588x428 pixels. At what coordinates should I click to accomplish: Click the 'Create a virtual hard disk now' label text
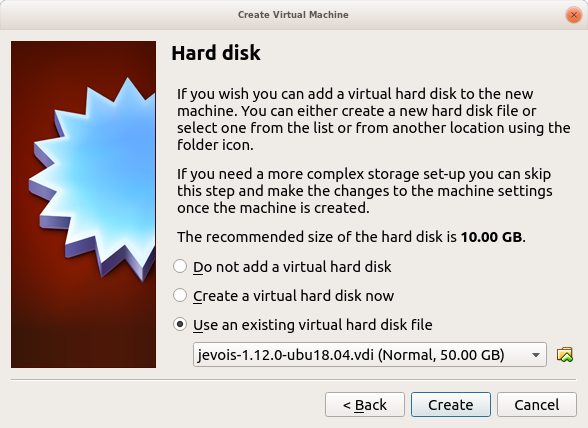(x=294, y=296)
